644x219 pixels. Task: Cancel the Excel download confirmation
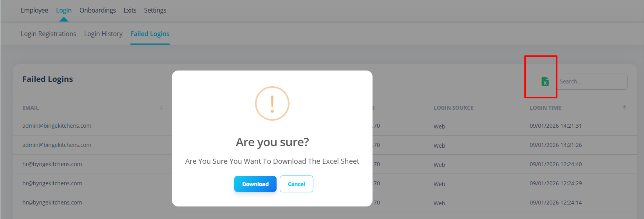click(x=297, y=184)
